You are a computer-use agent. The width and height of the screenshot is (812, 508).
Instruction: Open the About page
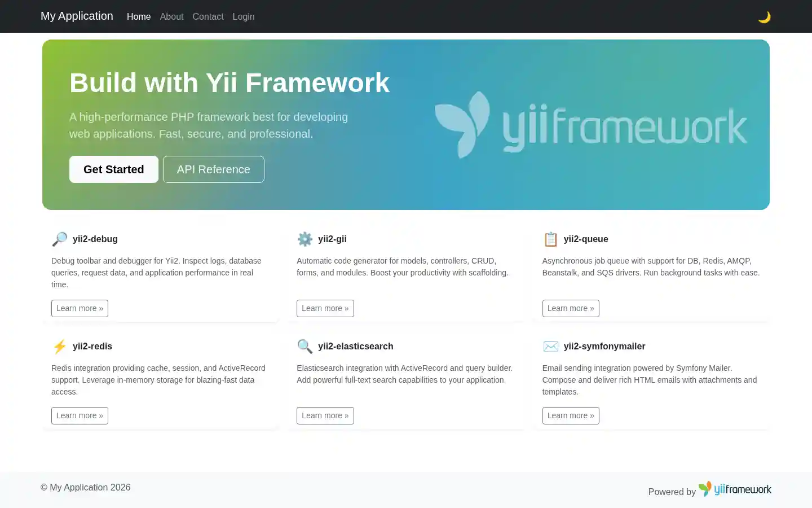click(x=171, y=17)
